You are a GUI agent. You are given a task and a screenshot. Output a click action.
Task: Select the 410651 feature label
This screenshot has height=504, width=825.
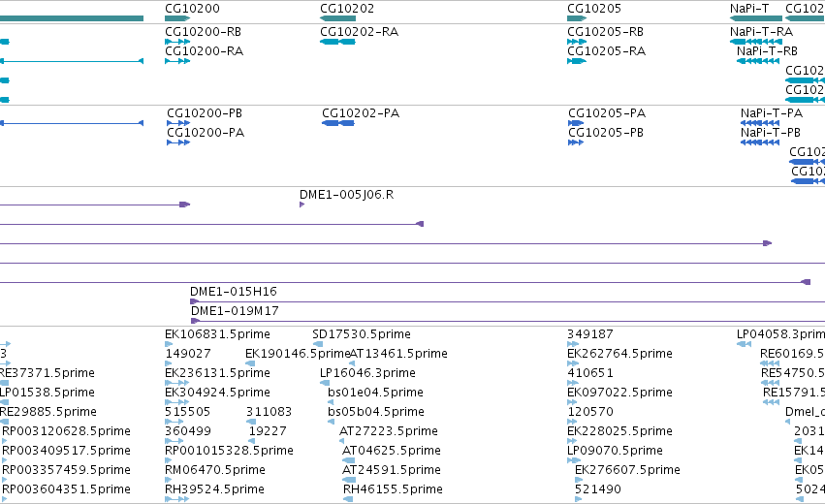coord(590,373)
